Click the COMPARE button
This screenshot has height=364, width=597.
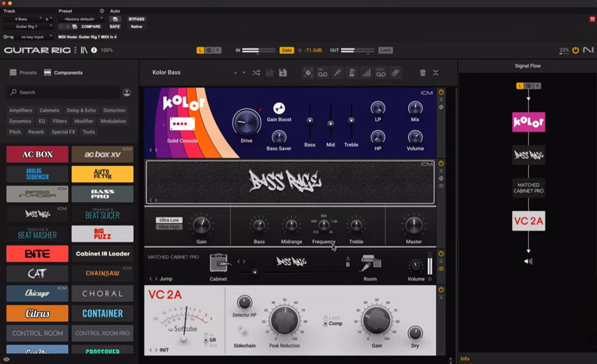91,27
